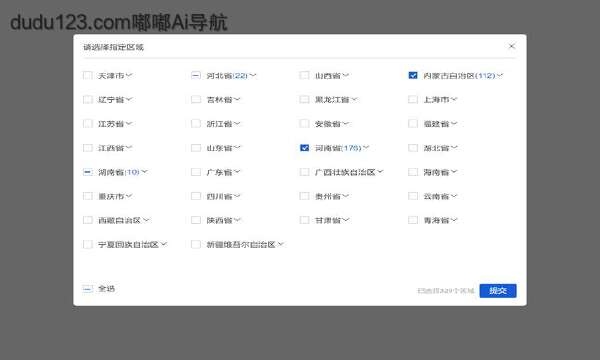
Task: Check the 广东省 checkbox
Action: point(196,172)
